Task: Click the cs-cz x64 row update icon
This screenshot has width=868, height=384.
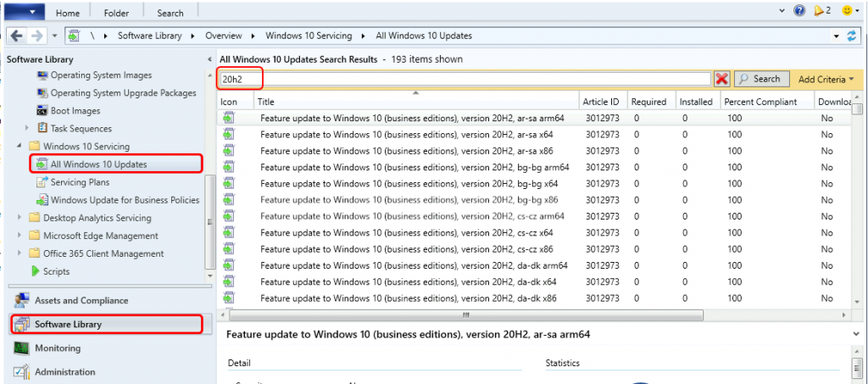Action: point(229,232)
